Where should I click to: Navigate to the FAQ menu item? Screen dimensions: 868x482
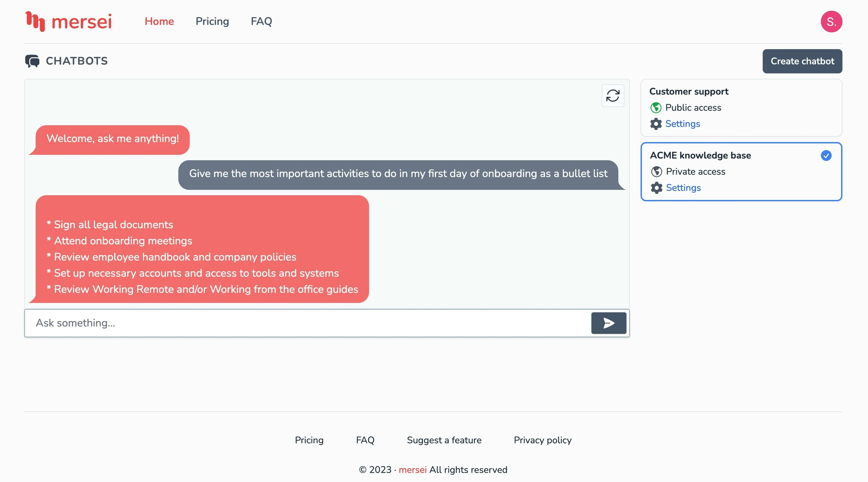pyautogui.click(x=262, y=21)
